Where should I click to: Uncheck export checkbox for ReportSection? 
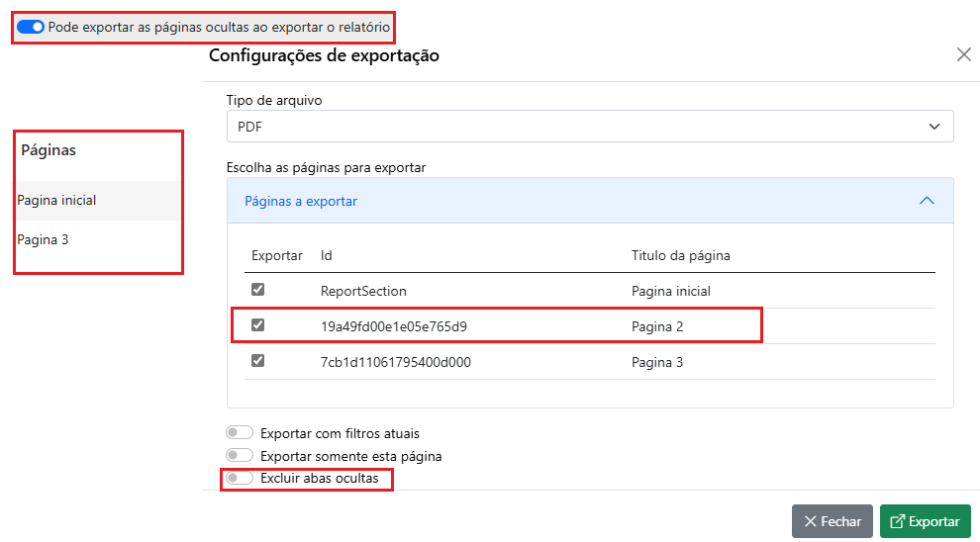coord(258,290)
